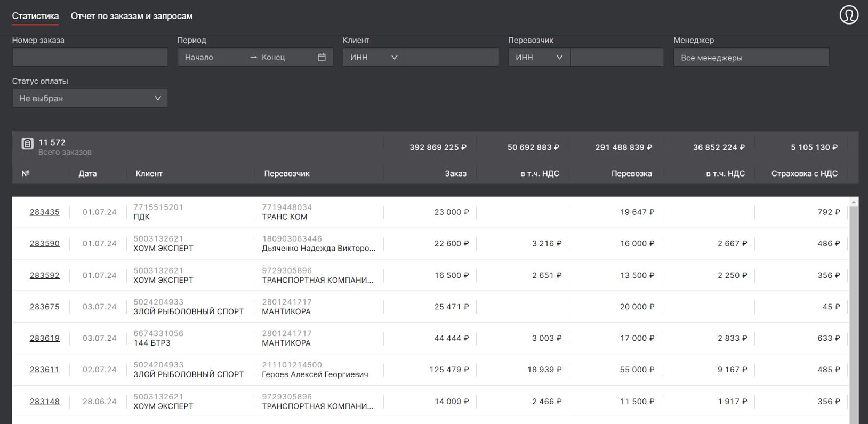The width and height of the screenshot is (868, 424).
Task: Click the № column header
Action: (26, 173)
